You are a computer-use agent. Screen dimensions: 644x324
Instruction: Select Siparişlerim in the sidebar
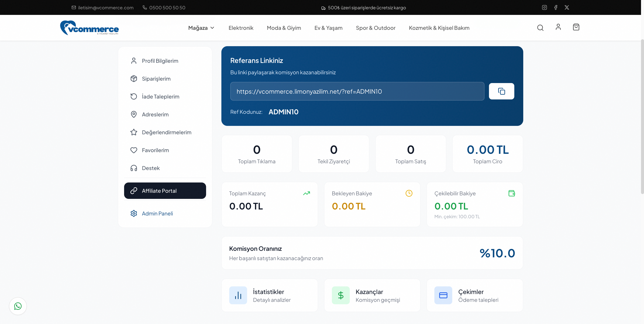pyautogui.click(x=156, y=79)
